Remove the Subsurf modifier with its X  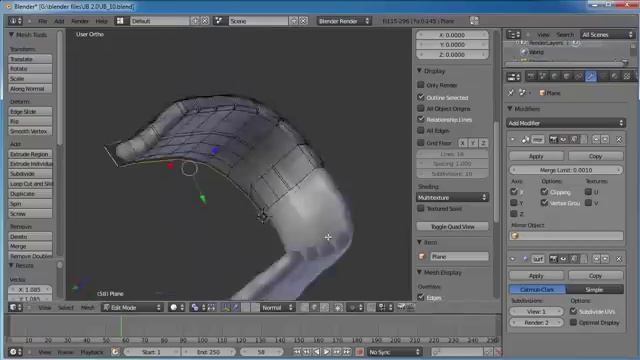[619, 259]
